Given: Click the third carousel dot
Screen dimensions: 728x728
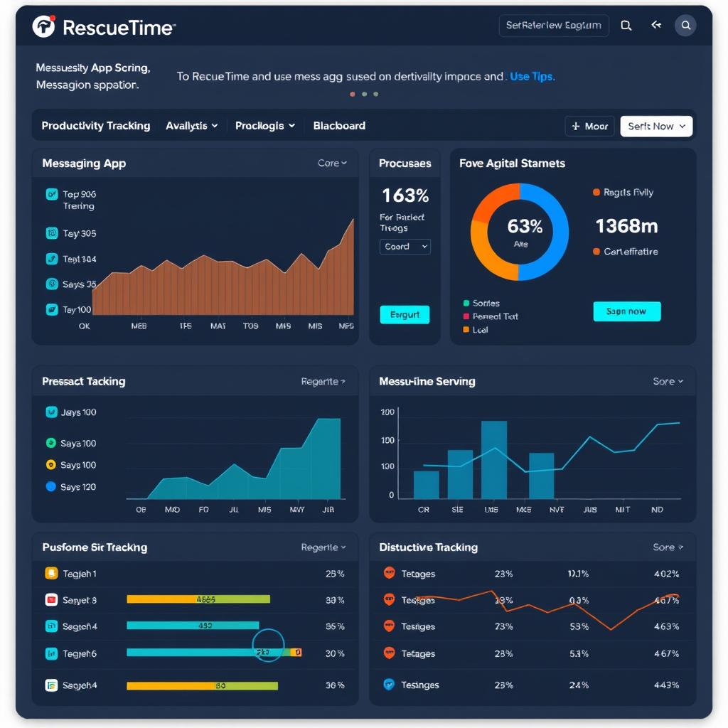Looking at the screenshot, I should [x=375, y=95].
